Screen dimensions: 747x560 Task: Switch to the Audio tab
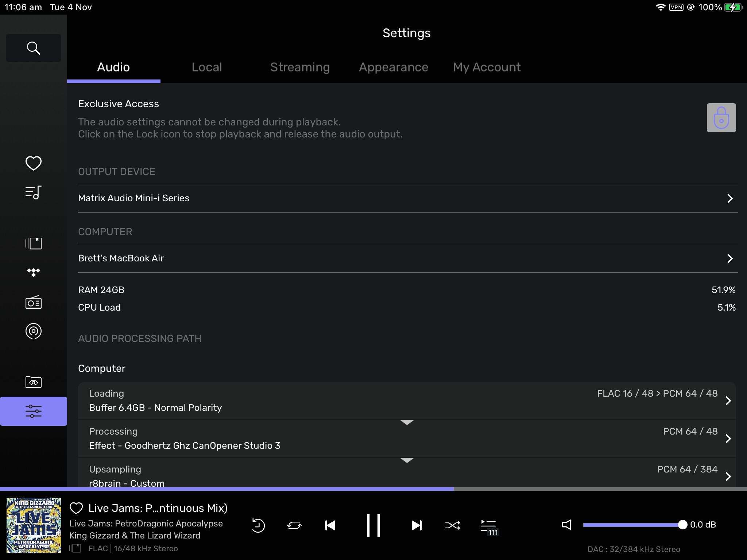click(x=113, y=67)
